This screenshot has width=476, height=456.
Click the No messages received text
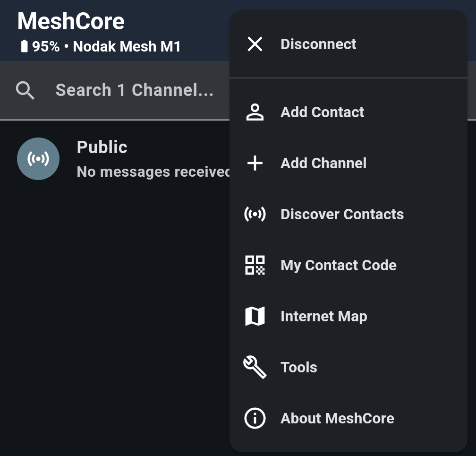[153, 172]
